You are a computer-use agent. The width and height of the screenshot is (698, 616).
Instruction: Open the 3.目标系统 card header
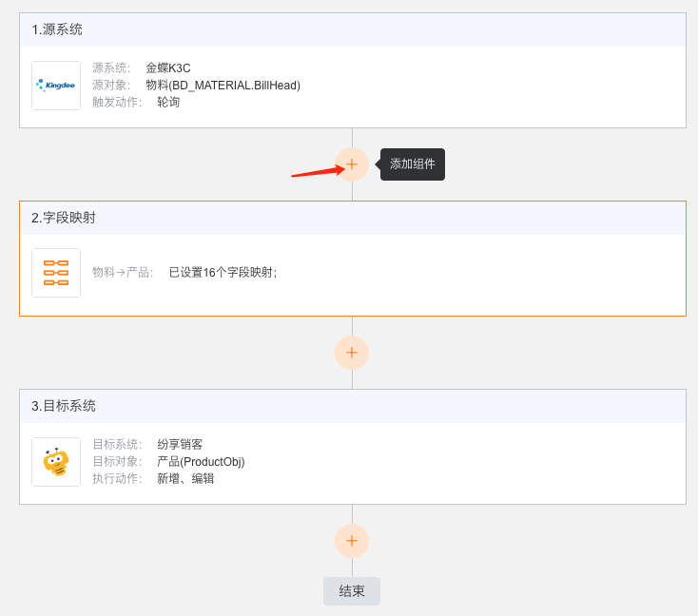tap(353, 406)
